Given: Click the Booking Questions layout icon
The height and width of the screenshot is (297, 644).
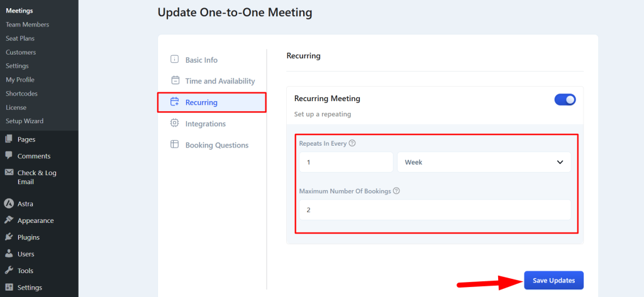Looking at the screenshot, I should pyautogui.click(x=175, y=144).
